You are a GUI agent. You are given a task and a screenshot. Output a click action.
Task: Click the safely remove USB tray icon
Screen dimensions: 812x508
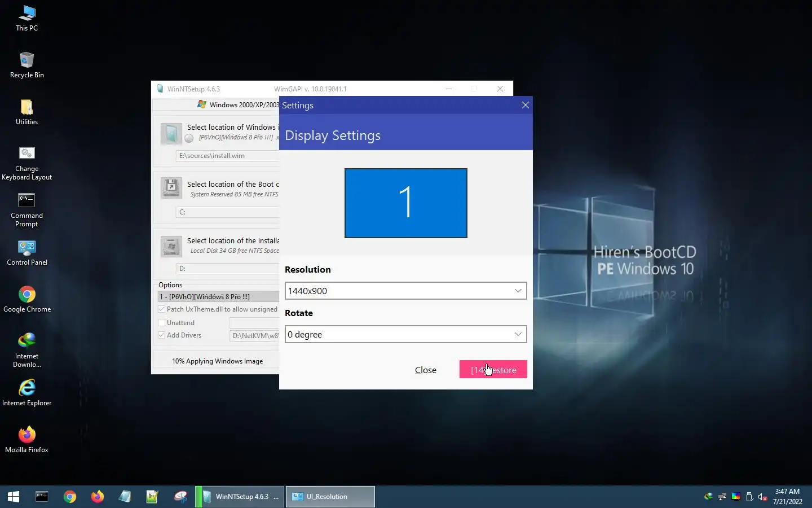pyautogui.click(x=749, y=497)
